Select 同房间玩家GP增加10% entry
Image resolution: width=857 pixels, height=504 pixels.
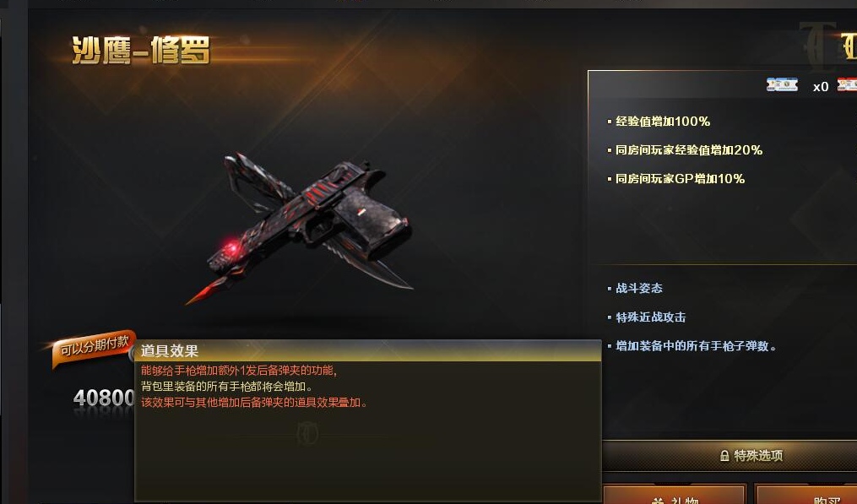tap(680, 179)
